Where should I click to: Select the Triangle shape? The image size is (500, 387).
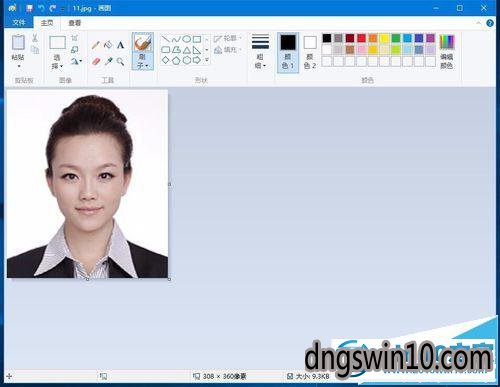187,50
